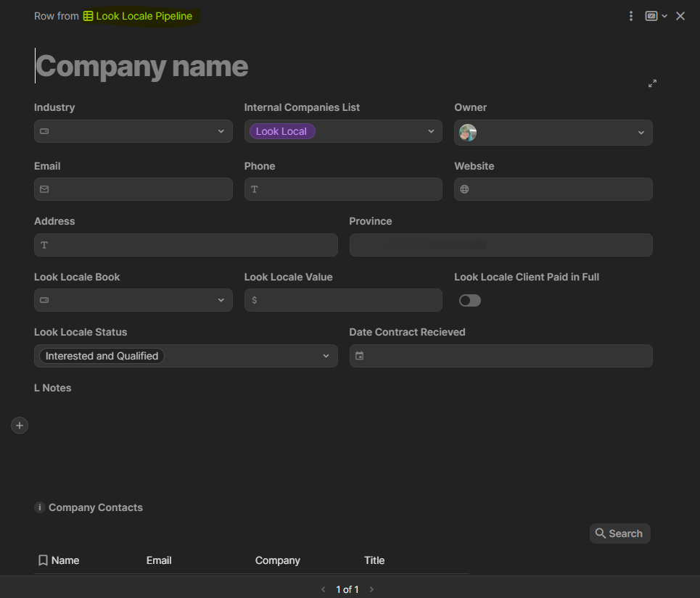Click the Title column header
Image resolution: width=700 pixels, height=598 pixels.
374,560
